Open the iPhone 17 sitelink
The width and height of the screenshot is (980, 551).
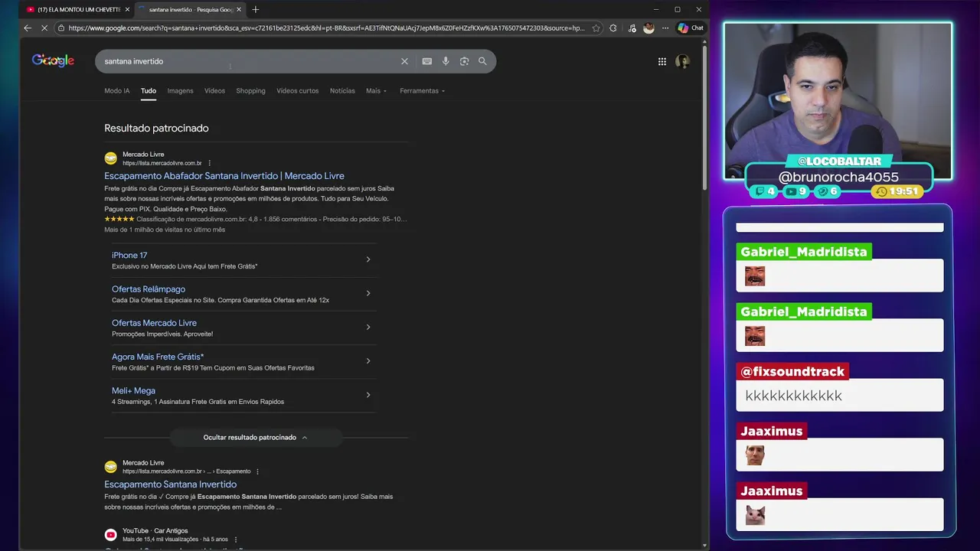point(129,256)
